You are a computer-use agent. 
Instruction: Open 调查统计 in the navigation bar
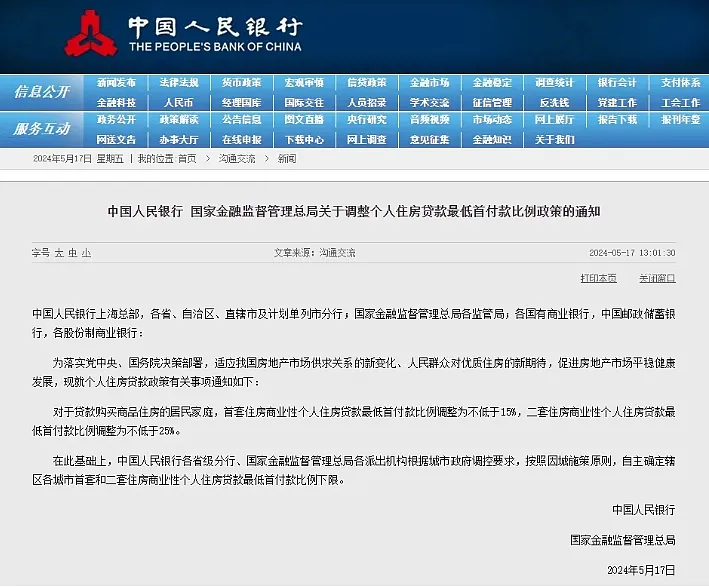[x=554, y=83]
